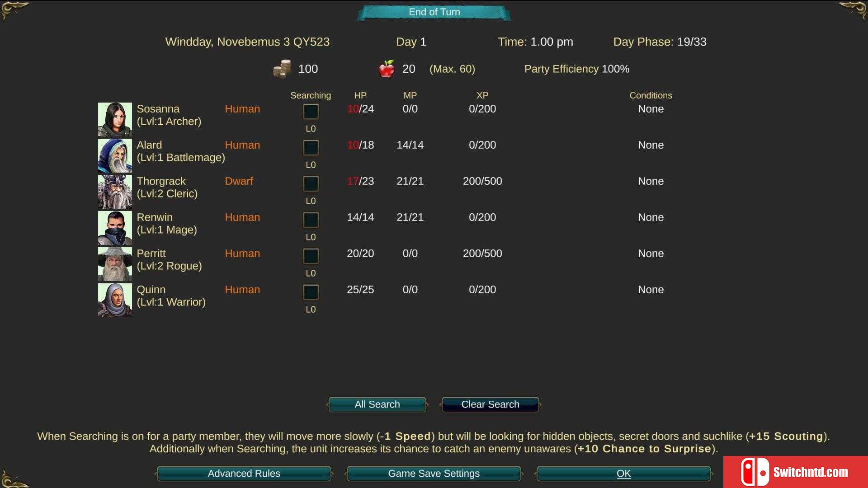Toggle searching mode for Thorgrack

310,183
